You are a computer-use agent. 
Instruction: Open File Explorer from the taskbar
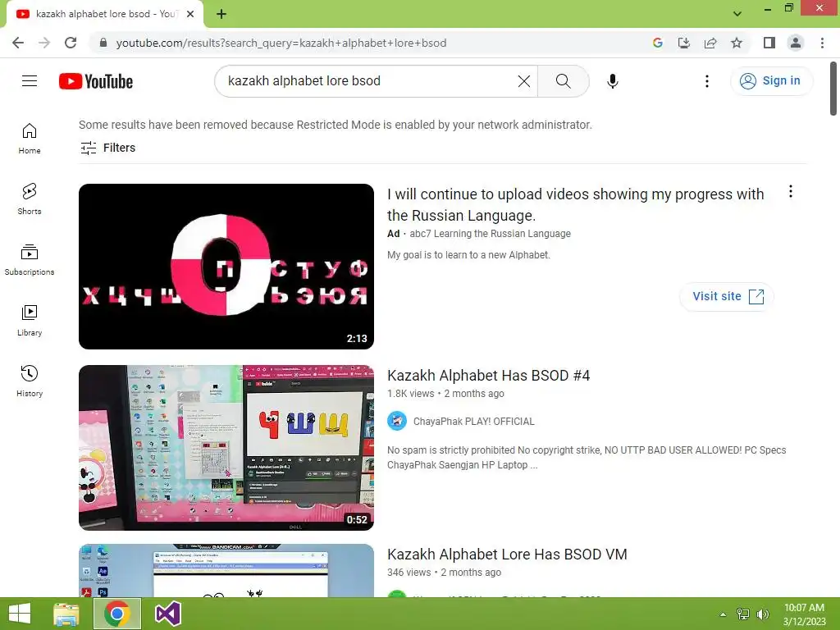point(66,614)
